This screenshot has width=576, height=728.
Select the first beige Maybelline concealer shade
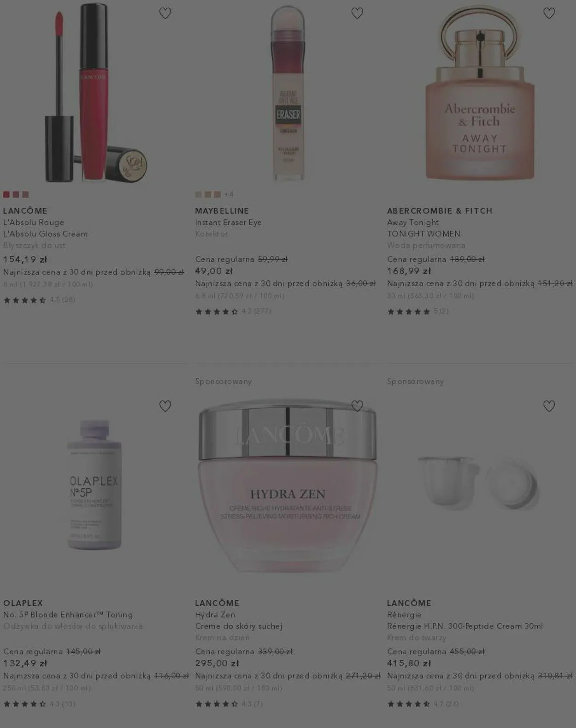click(x=199, y=194)
